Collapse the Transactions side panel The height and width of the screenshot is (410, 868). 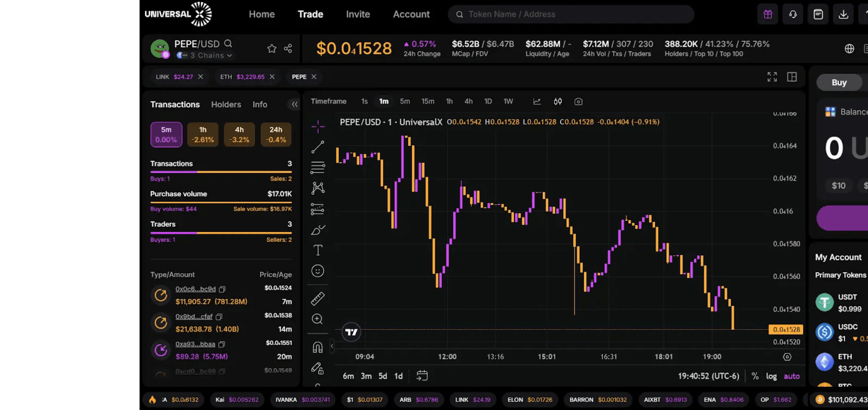pyautogui.click(x=295, y=105)
